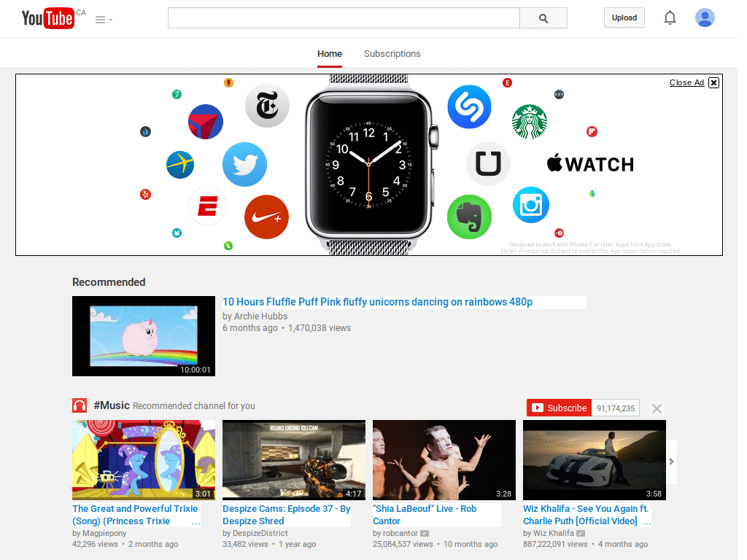Click the Delta airline icon in ad
The image size is (747, 560).
click(206, 122)
